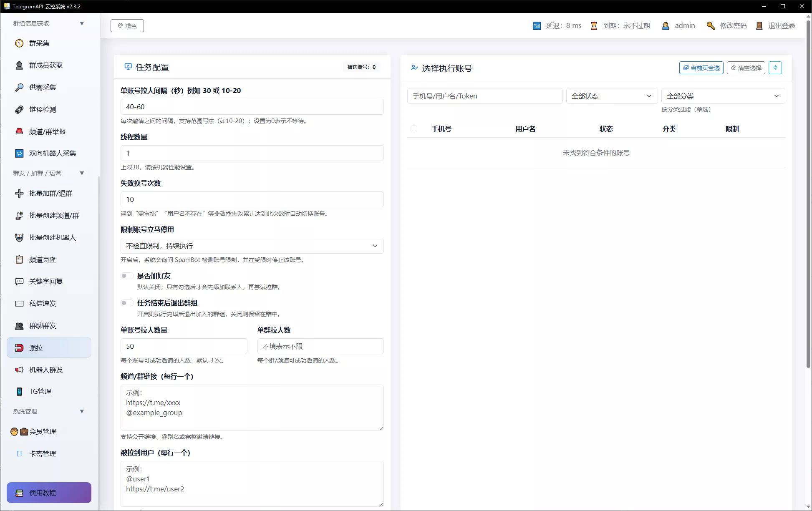Image resolution: width=812 pixels, height=511 pixels.
Task: Click the 当前页全选 button
Action: (701, 68)
